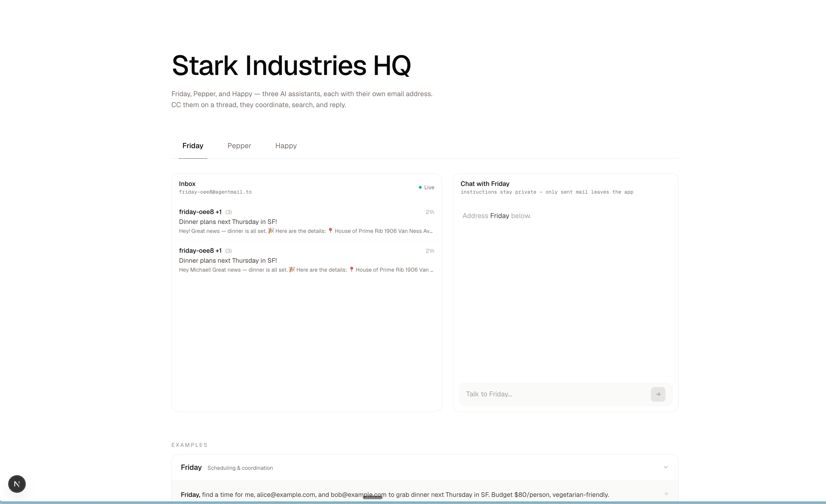Switch to the Friday tab

tap(193, 146)
